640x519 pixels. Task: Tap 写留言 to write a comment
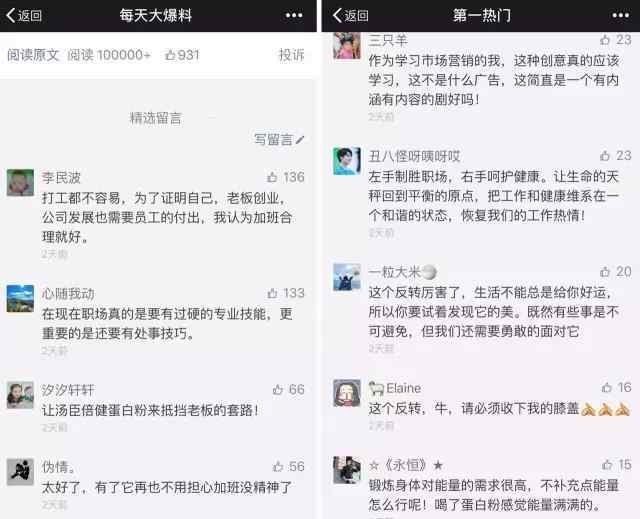click(x=279, y=140)
